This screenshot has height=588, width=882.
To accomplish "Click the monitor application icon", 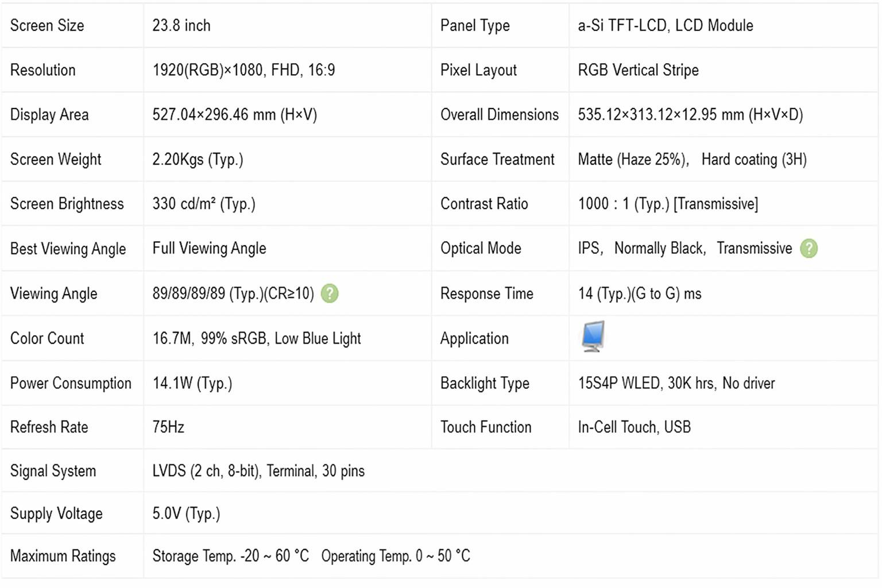I will (593, 336).
